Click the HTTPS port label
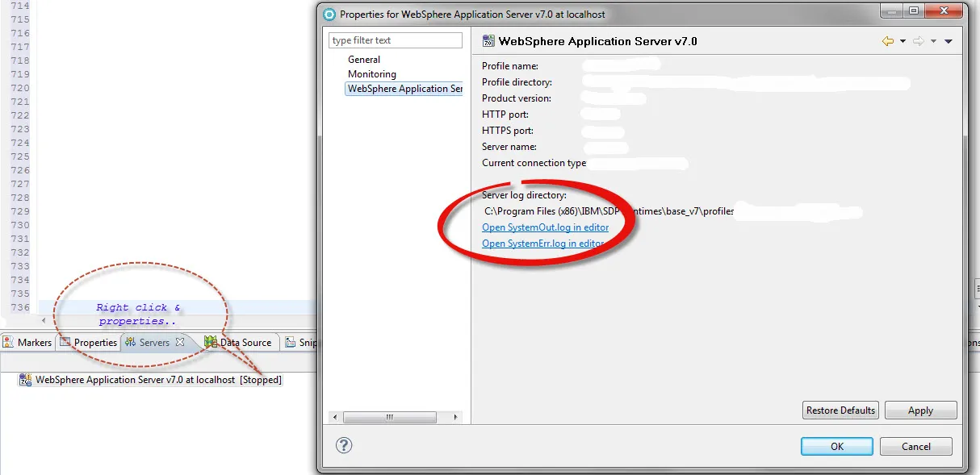The height and width of the screenshot is (475, 980). point(508,131)
